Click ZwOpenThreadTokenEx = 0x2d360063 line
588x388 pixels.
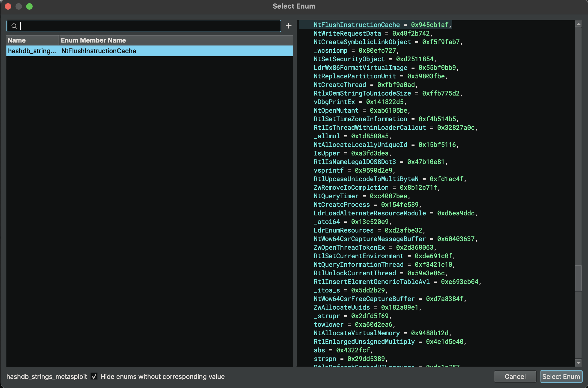click(x=375, y=247)
